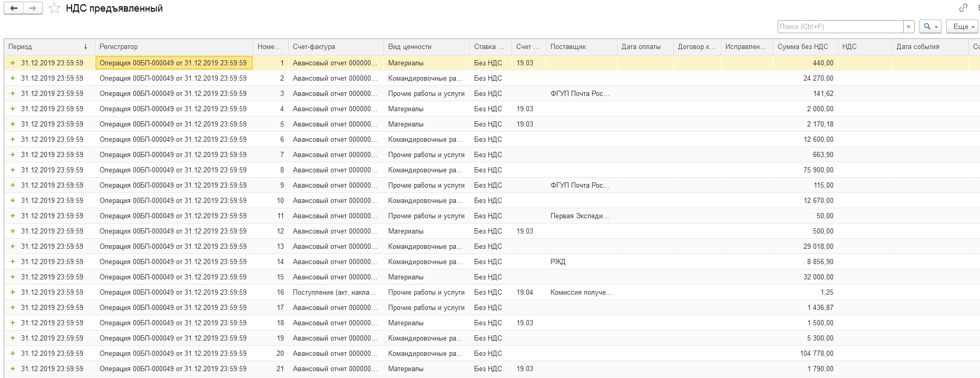
Task: Select the ФГУП Почта Рос… supplier cell in row 9
Action: (580, 185)
